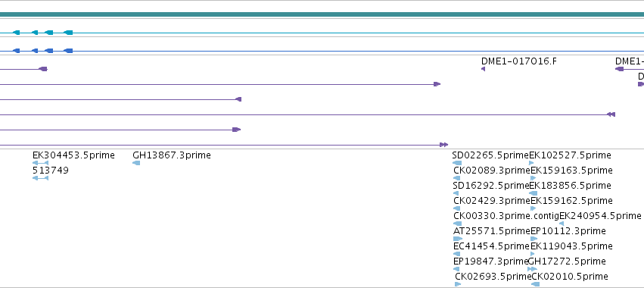This screenshot has height=288, width=644.
Task: Select the glyph beneath EC41454.5prime
Action: 456,254
